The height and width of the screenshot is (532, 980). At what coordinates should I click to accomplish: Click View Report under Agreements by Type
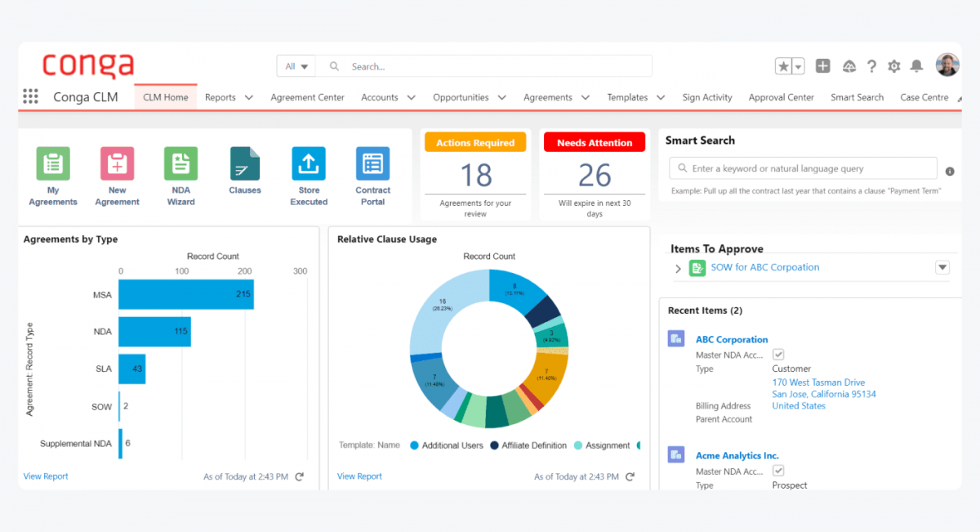point(45,476)
